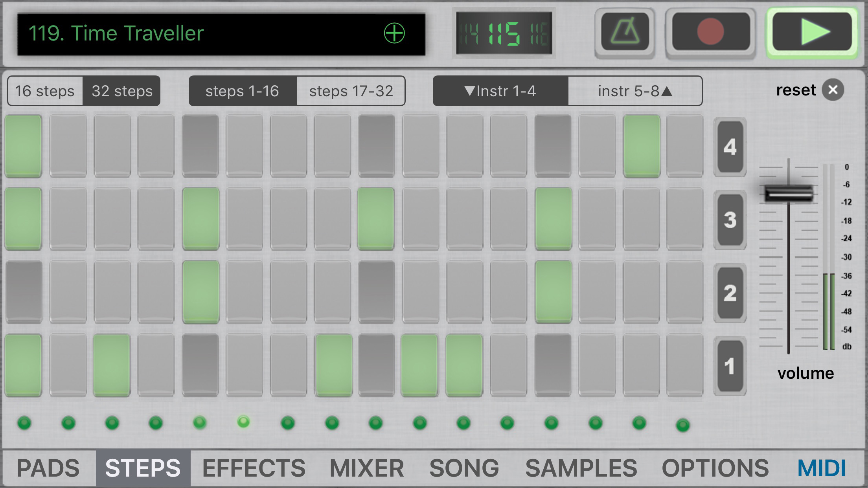The height and width of the screenshot is (488, 868).
Task: Show steps 17-32 page
Action: [x=351, y=91]
